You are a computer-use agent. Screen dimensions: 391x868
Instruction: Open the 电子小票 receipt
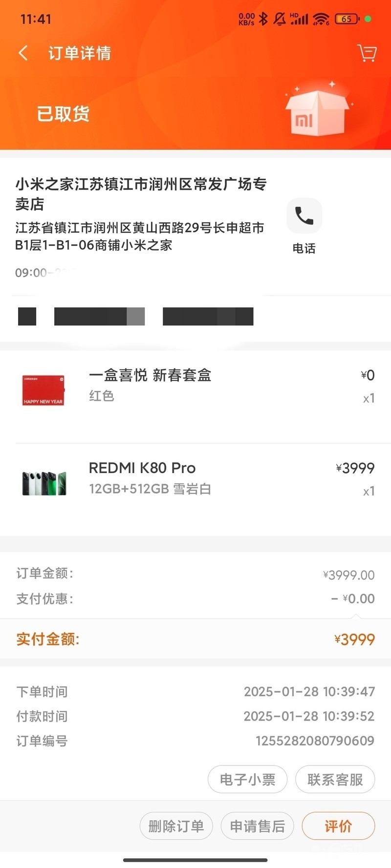coord(247,780)
